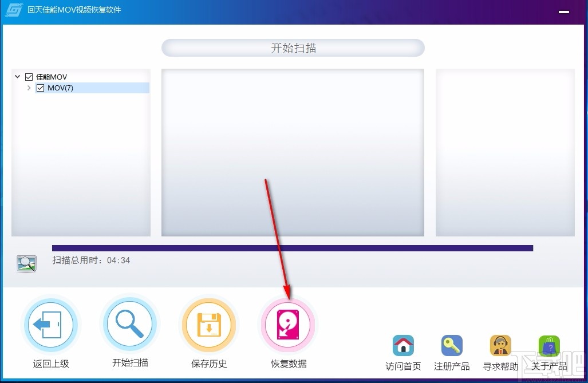Click the 注册产品 label text
The image size is (588, 383).
click(x=452, y=366)
